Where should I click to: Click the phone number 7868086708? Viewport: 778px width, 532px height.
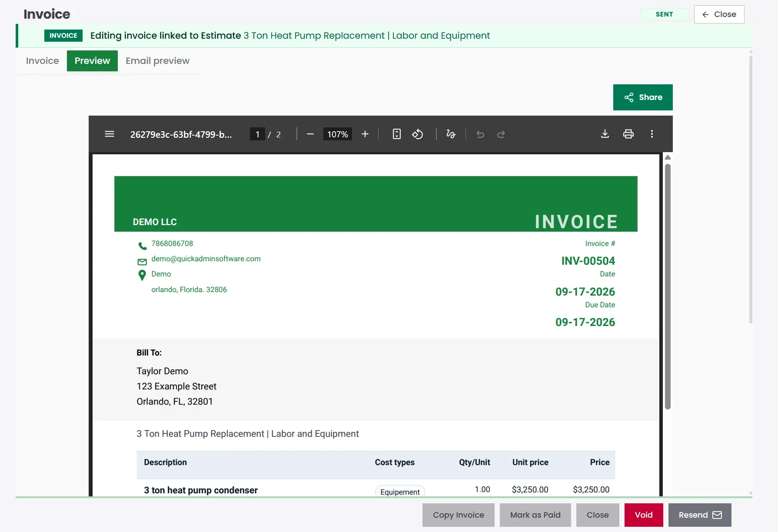click(172, 243)
